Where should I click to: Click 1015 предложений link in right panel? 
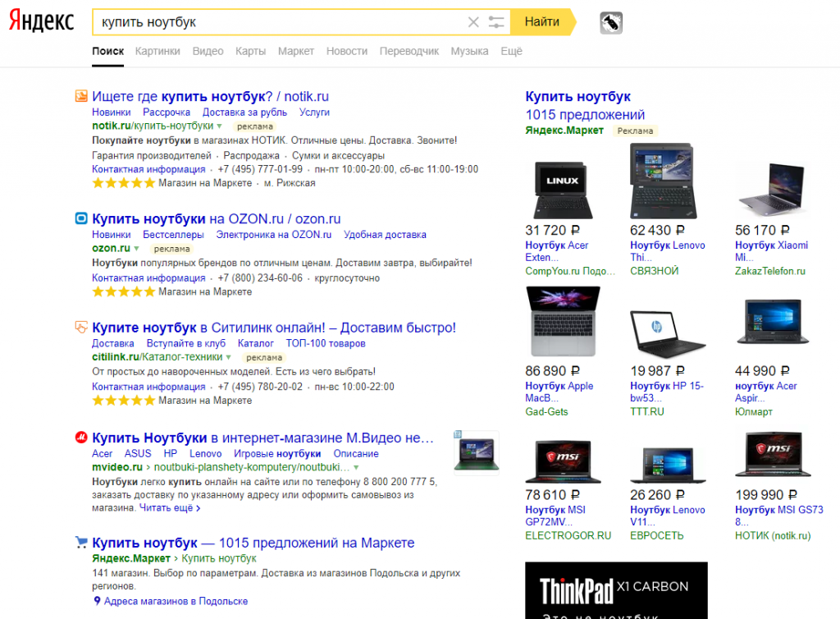pos(585,115)
